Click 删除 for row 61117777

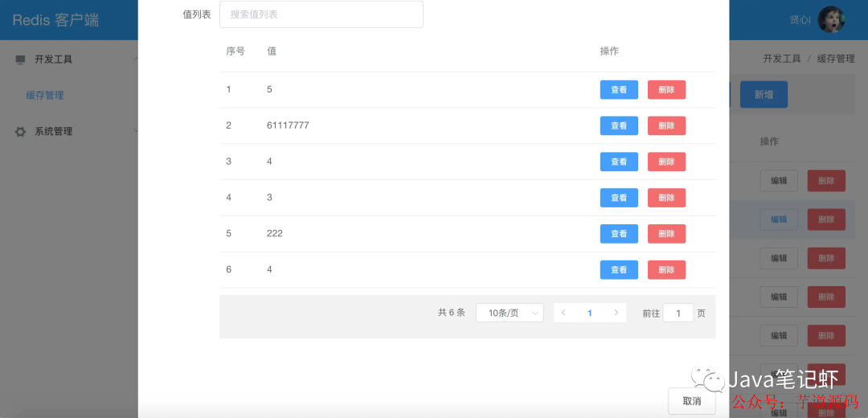666,125
